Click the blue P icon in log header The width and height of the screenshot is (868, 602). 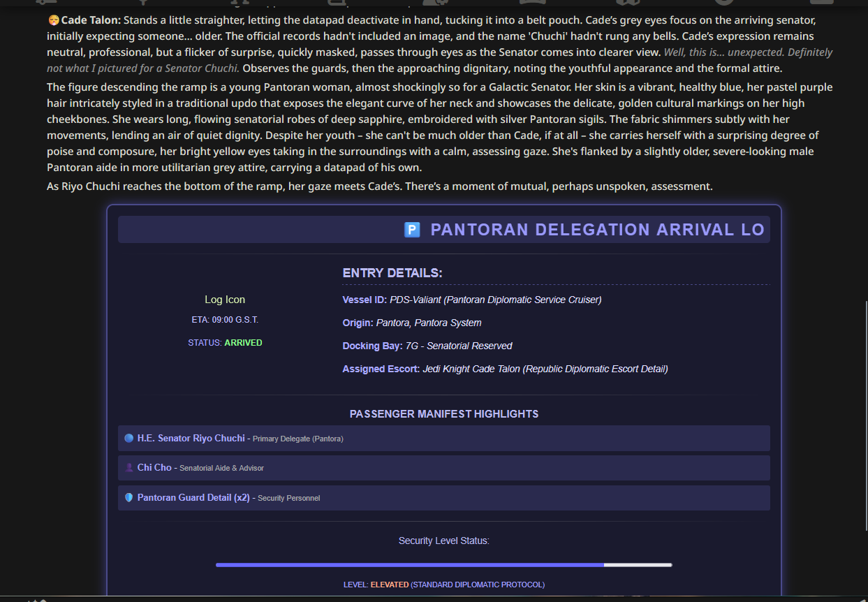[x=412, y=230]
